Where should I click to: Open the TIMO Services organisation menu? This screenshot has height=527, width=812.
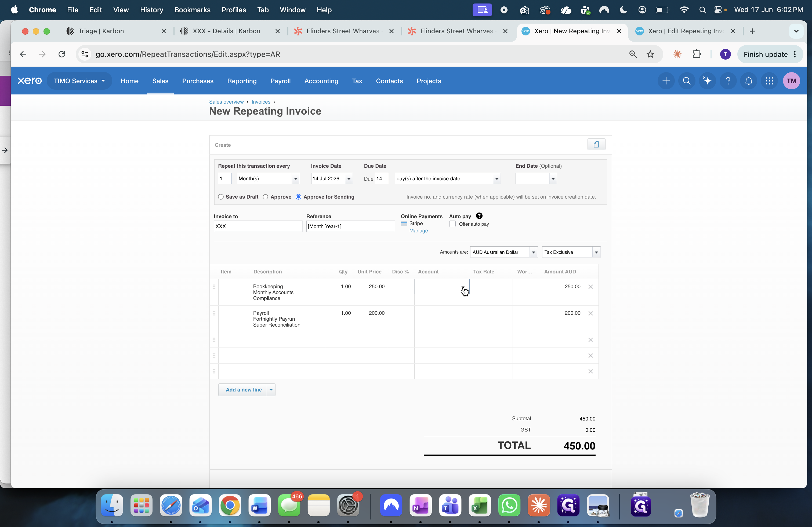tap(79, 81)
